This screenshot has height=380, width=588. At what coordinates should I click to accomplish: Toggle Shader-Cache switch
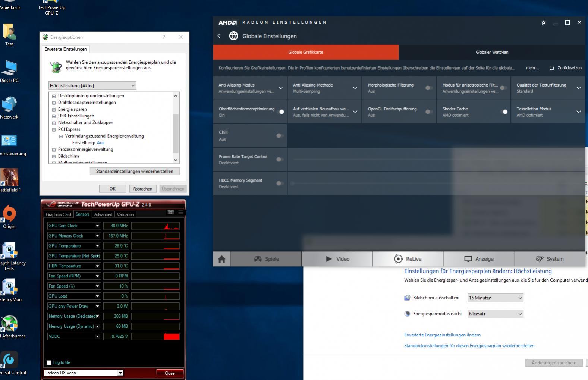504,112
